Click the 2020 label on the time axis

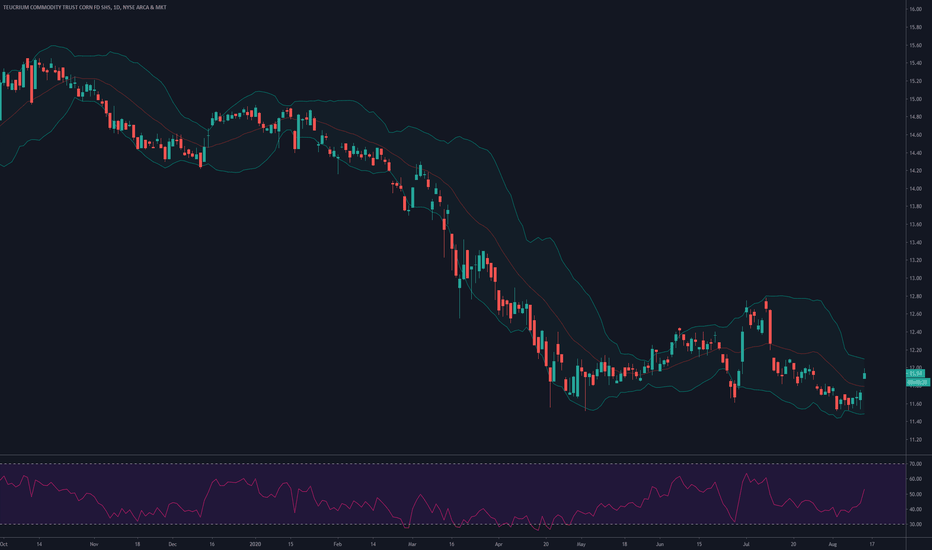click(255, 544)
